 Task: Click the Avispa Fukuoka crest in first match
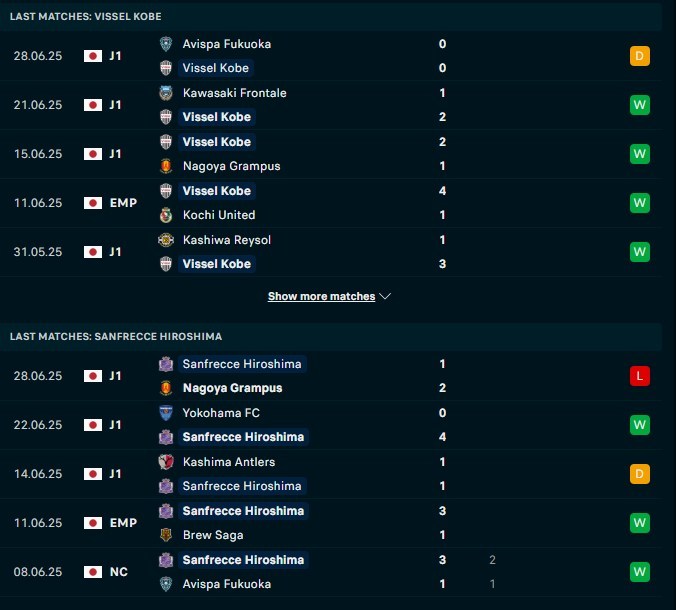pos(166,44)
